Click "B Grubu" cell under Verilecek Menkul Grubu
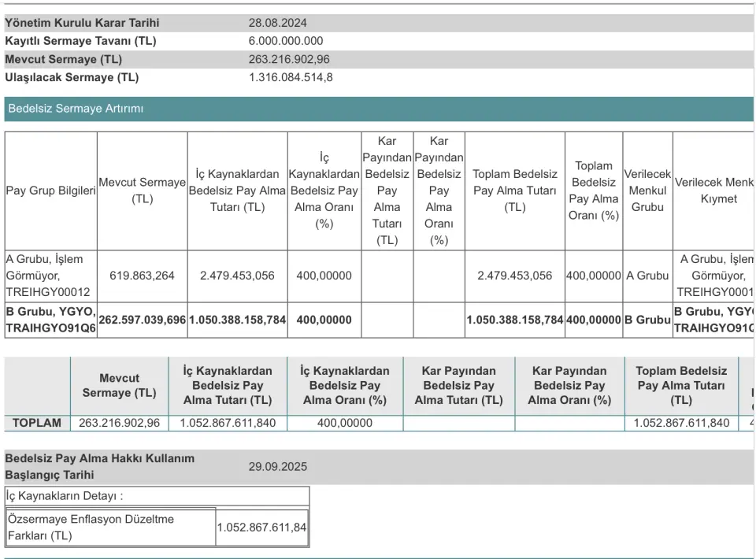Screen dimensions: 756x559 pos(647,320)
